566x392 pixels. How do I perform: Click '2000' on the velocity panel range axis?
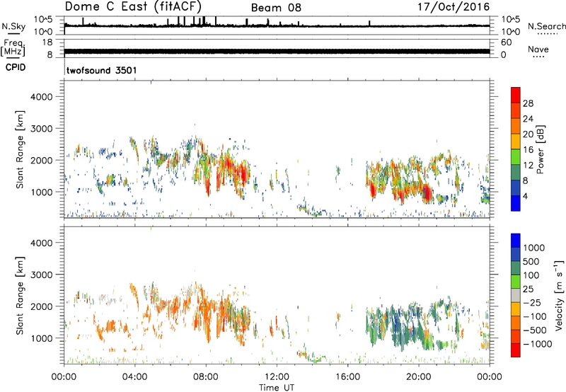[41, 306]
